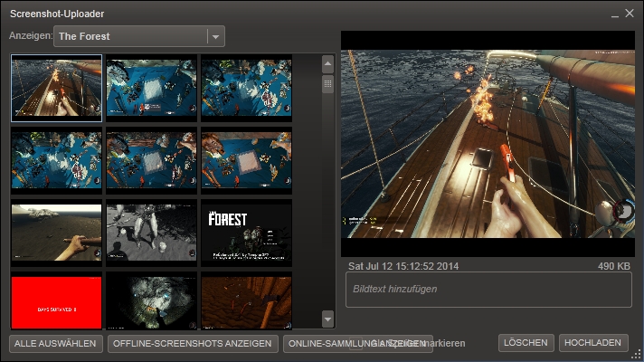Upload the screenshot with HOCHLADEN button
This screenshot has height=362, width=644.
click(x=593, y=343)
